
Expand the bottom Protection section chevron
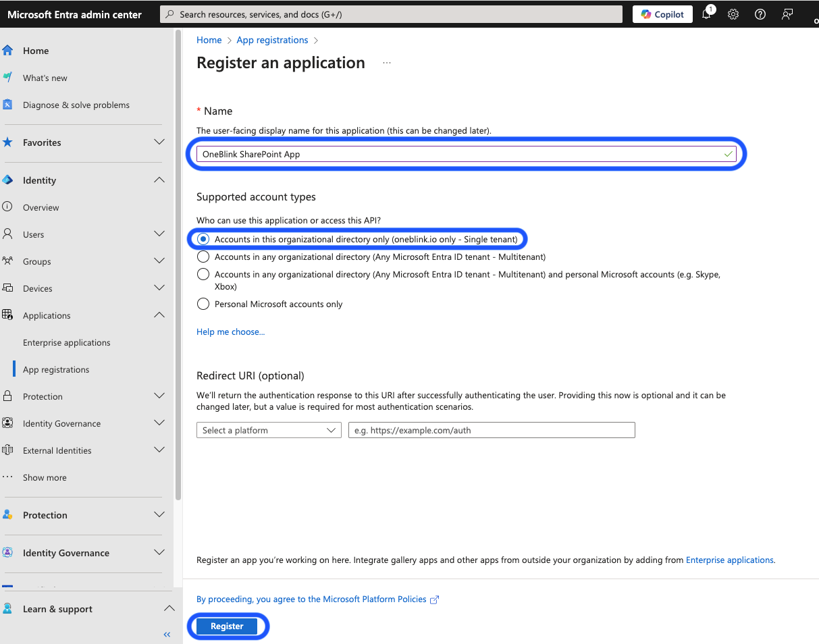click(159, 515)
